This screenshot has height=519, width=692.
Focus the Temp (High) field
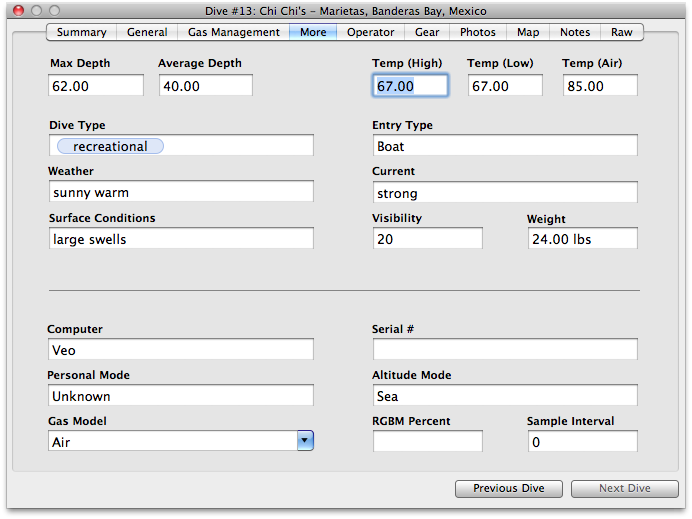pos(410,86)
